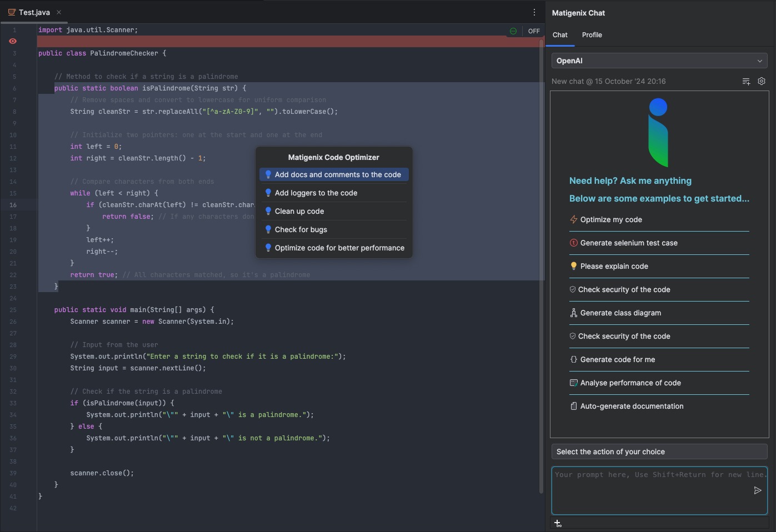Click the Matigenix Chat panel title

point(578,13)
